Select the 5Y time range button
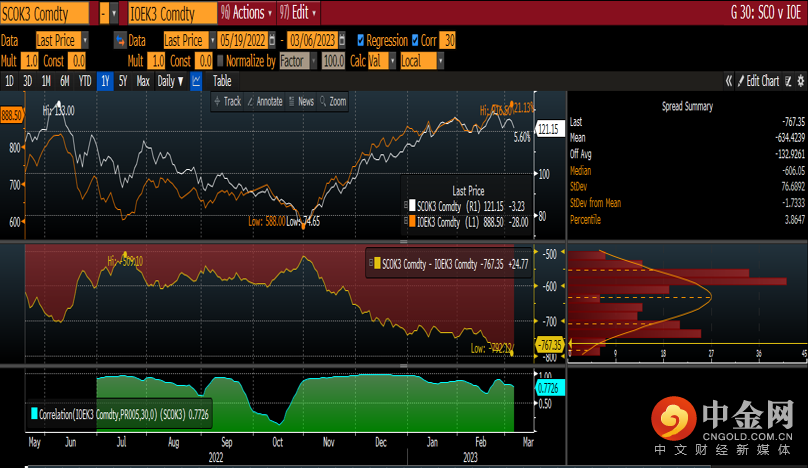 coord(123,81)
